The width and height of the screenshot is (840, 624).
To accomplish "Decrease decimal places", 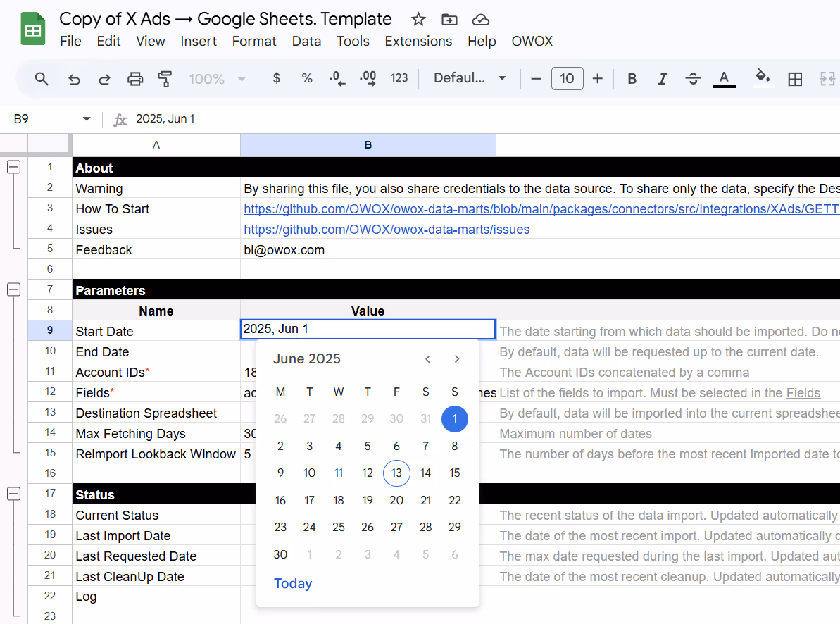I will point(337,78).
